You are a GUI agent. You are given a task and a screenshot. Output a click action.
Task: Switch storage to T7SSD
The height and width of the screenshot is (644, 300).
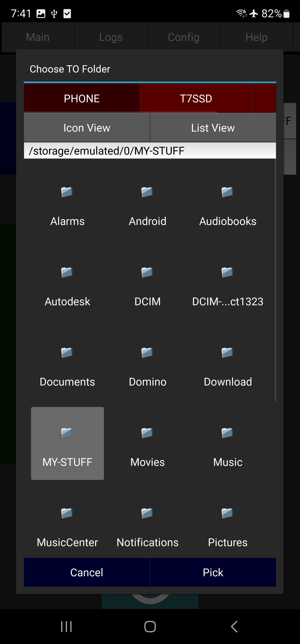tap(196, 98)
